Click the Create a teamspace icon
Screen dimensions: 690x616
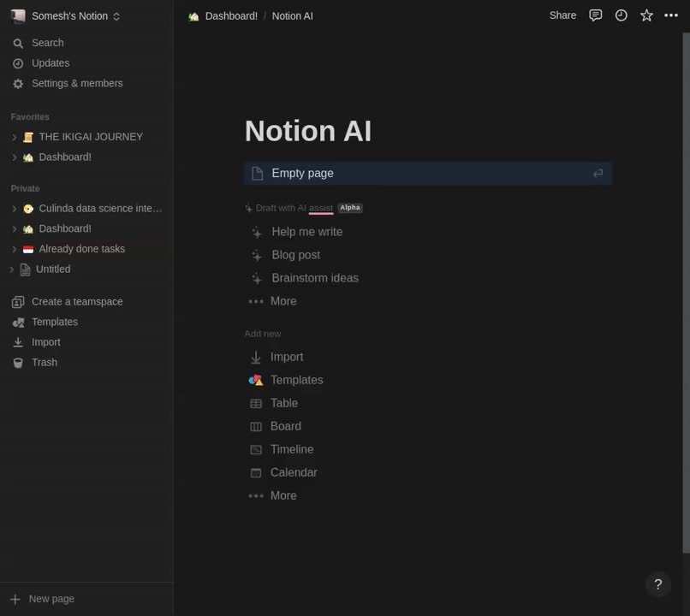(18, 302)
